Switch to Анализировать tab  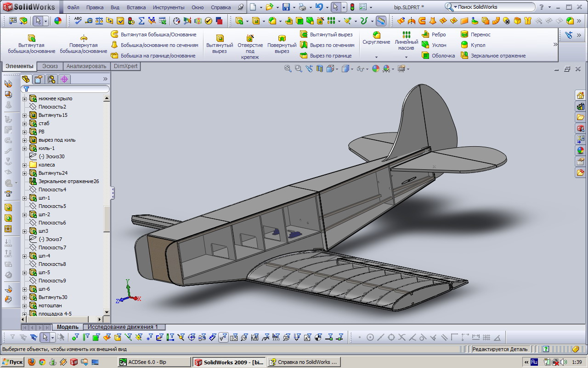86,66
